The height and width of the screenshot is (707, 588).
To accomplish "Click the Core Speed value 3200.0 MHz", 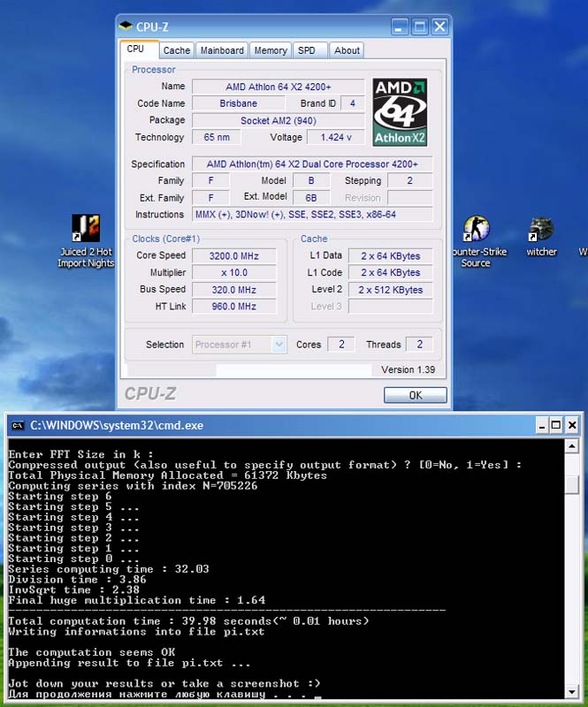I will pyautogui.click(x=233, y=256).
